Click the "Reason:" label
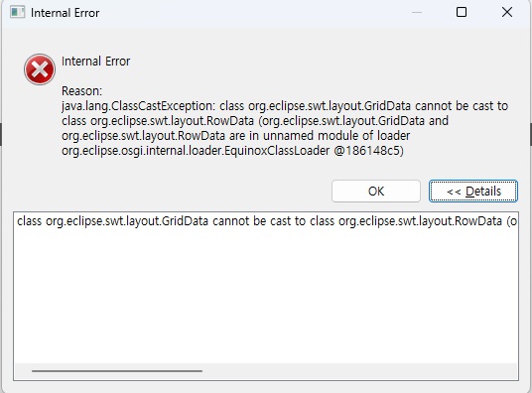Screen dimensions: 532x393 pyautogui.click(x=81, y=91)
